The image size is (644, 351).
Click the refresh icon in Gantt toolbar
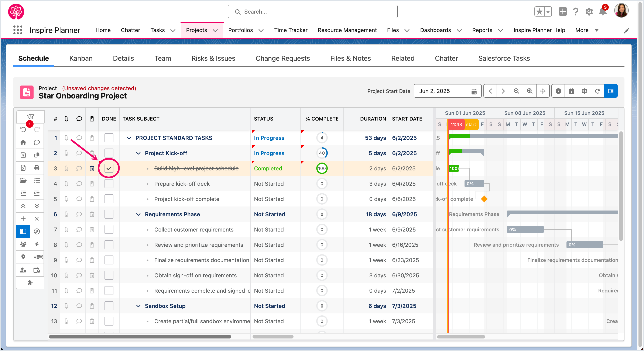[x=597, y=91]
